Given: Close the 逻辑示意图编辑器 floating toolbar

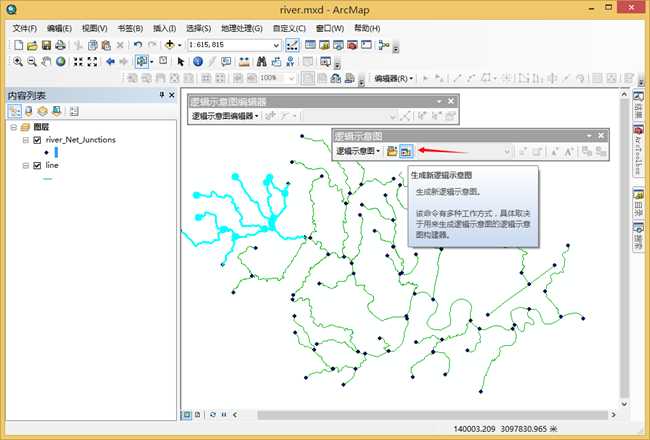Looking at the screenshot, I should point(451,101).
